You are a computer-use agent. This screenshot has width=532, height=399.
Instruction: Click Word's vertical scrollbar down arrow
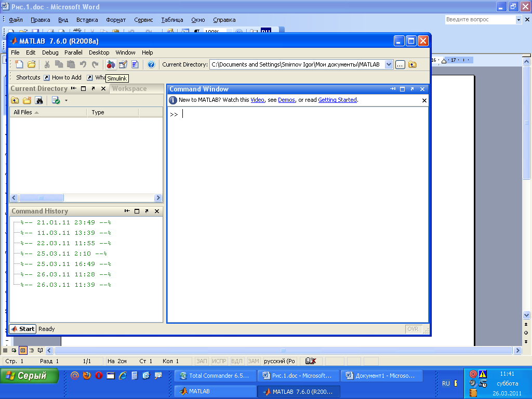526,315
